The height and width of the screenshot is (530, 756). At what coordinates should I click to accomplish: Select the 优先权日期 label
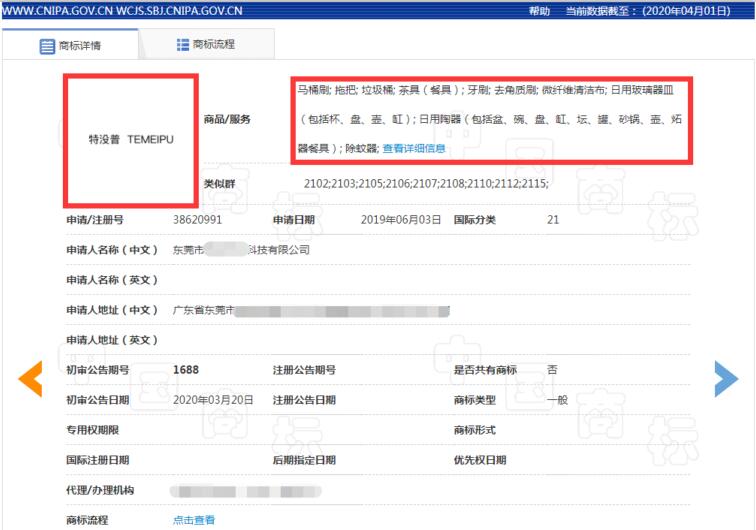(480, 460)
